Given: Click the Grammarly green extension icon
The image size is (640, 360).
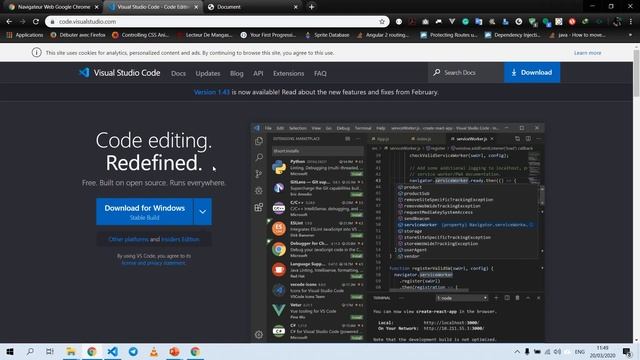Looking at the screenshot, I should (465, 22).
